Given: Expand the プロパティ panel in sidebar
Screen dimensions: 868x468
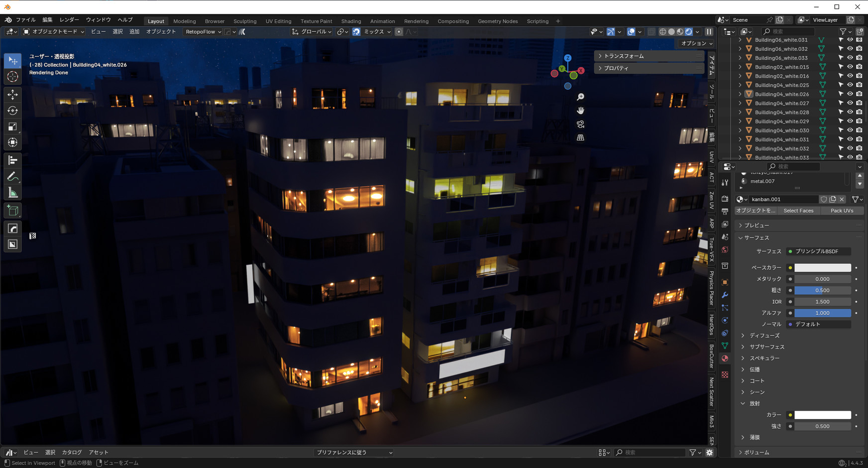Looking at the screenshot, I should (649, 68).
